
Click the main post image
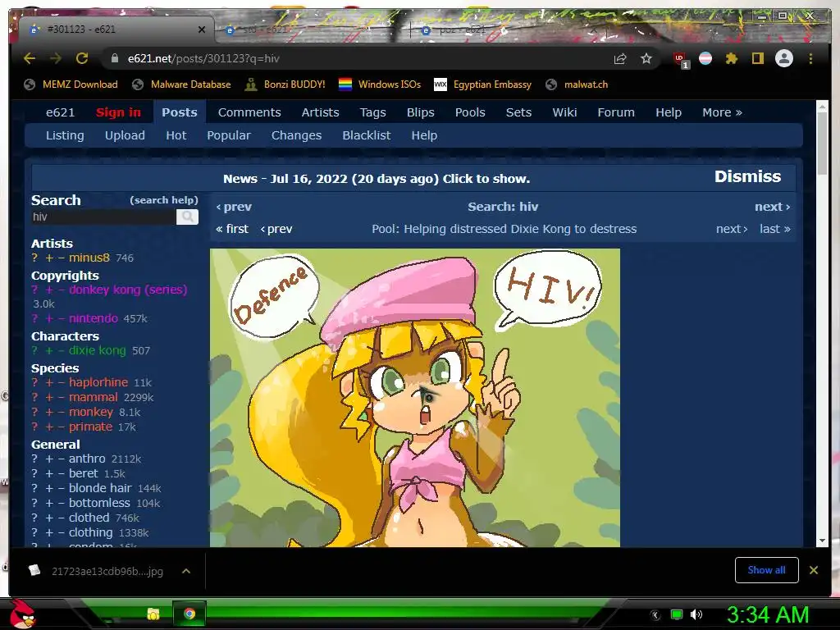[414, 398]
